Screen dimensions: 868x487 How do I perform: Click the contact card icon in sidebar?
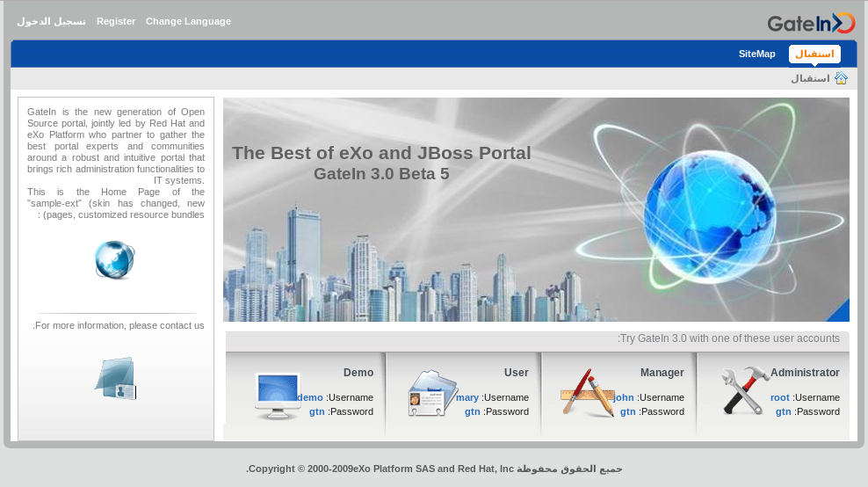click(x=116, y=378)
